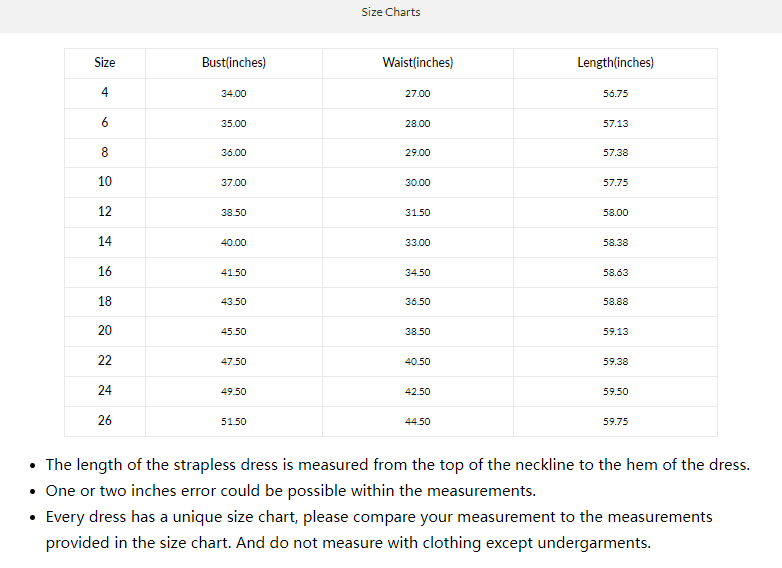Click the 56.75 length value
This screenshot has width=782, height=568.
[x=616, y=94]
